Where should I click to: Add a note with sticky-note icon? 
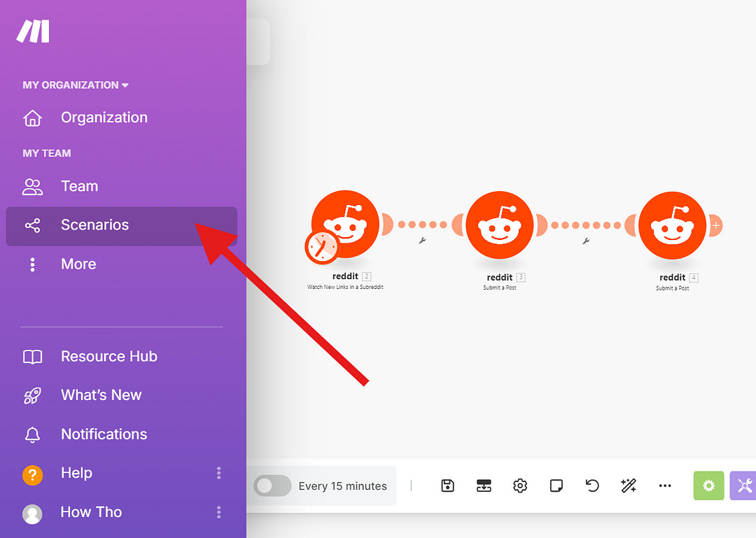click(556, 486)
